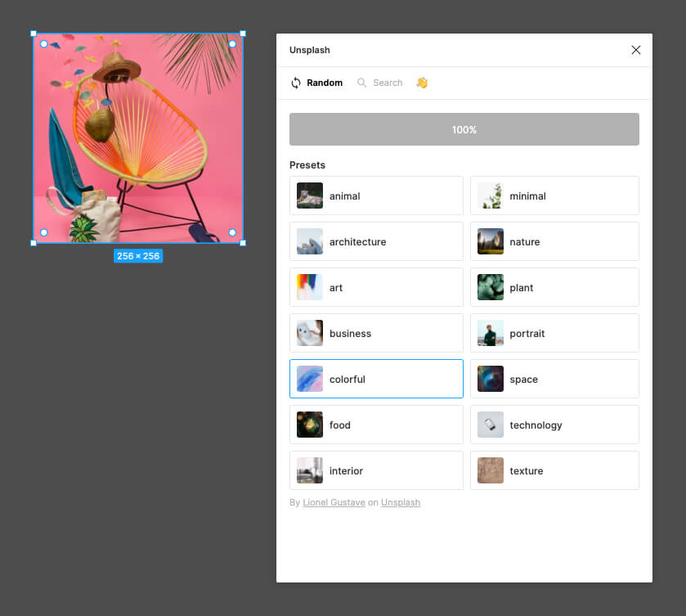Screen dimensions: 686x616
Task: Click the top-right corner radius handle
Action: tap(232, 44)
